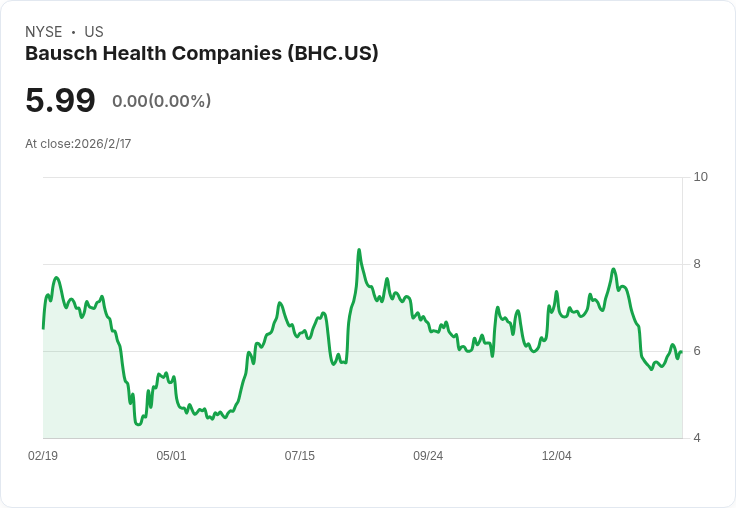Click the highest peak of the price line

click(x=359, y=250)
